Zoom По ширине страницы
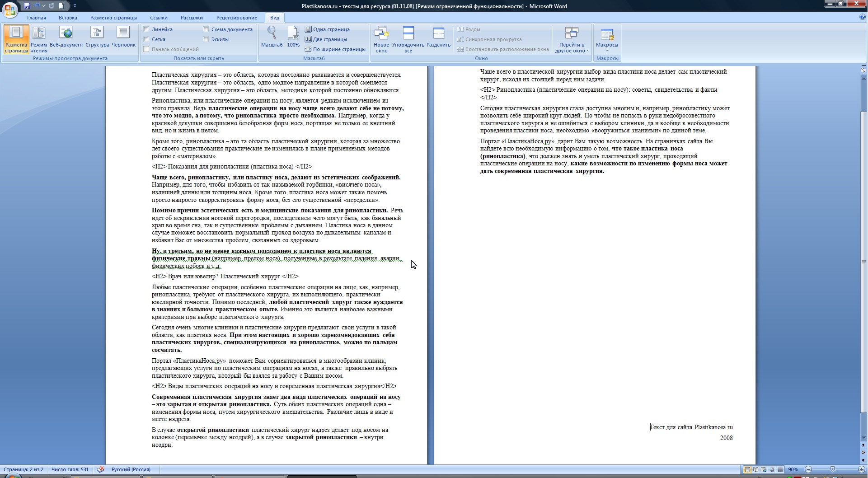 (335, 49)
